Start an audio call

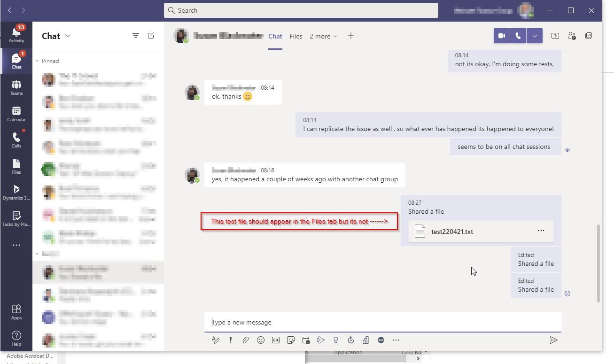point(518,35)
